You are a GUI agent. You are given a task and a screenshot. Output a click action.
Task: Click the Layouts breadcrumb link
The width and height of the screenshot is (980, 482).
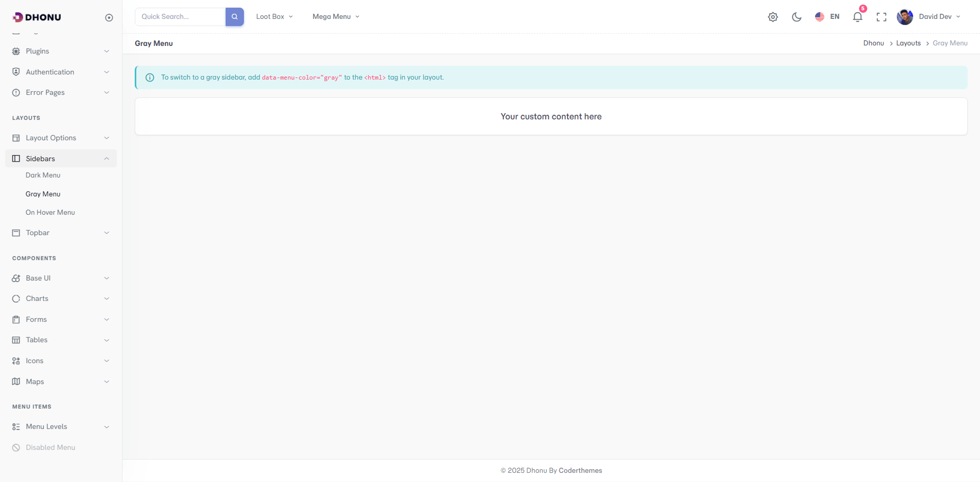point(908,43)
